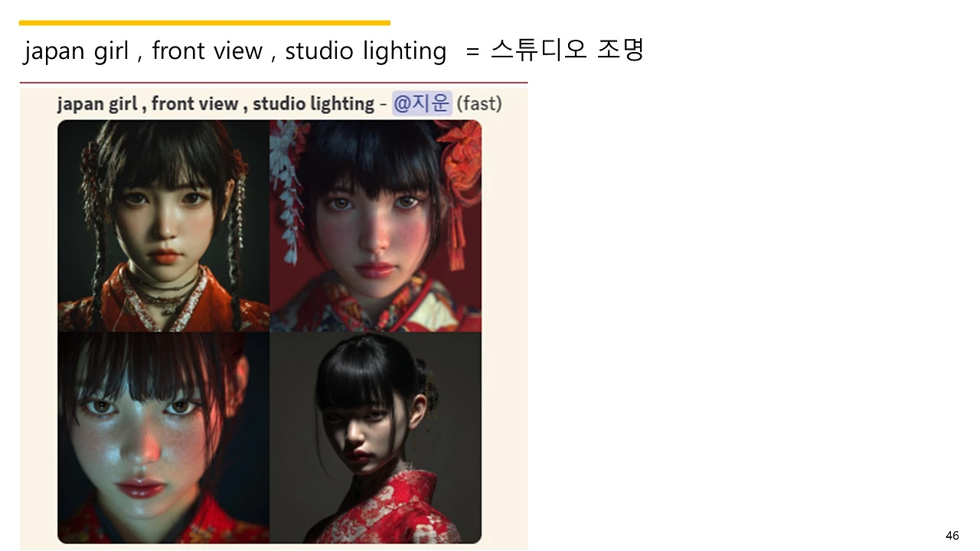Click the slide number 46
Viewport: 980px width, 551px height.
click(x=952, y=536)
